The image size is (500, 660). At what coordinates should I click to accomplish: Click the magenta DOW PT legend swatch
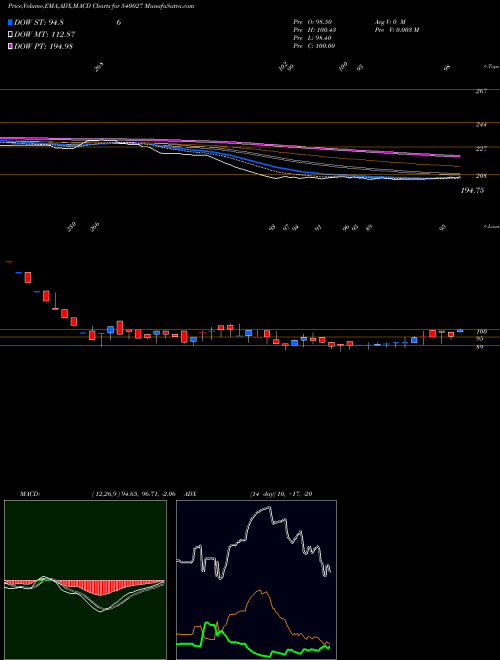pos(11,46)
